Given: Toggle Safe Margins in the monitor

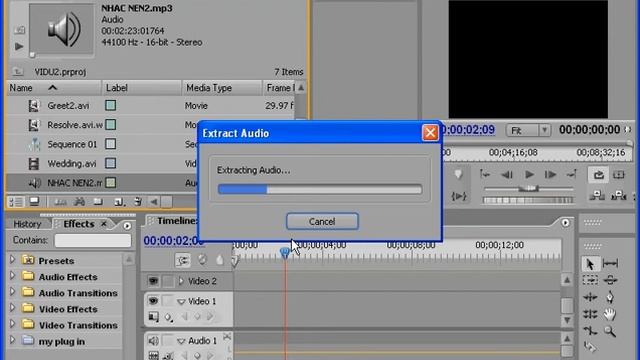Looking at the screenshot, I should coord(619,175).
